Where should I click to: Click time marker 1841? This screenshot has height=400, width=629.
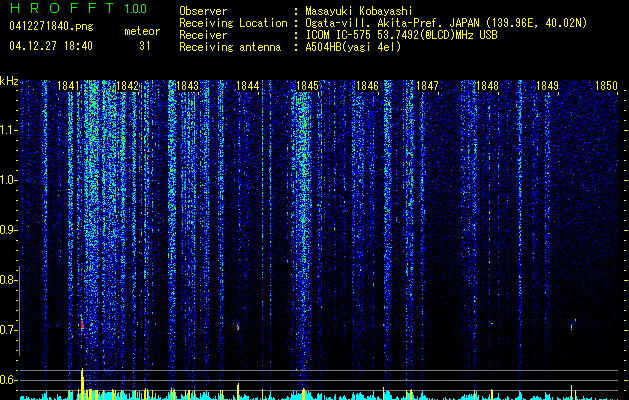pos(68,86)
